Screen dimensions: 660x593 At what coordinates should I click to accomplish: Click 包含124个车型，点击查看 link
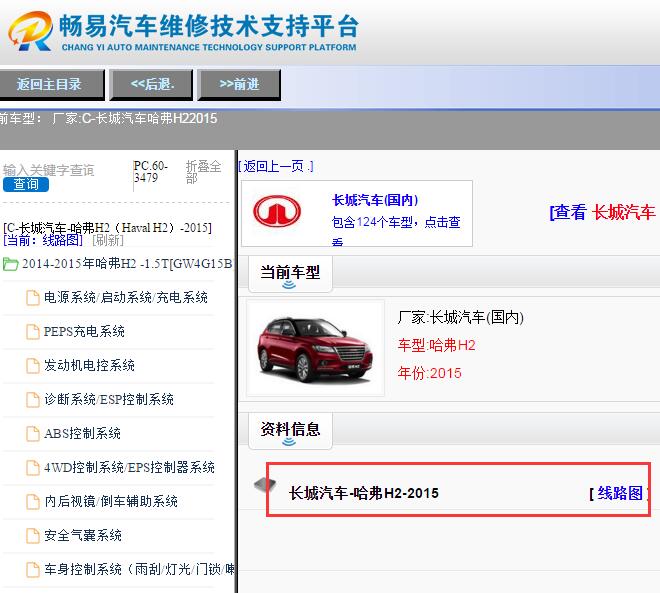pos(396,229)
